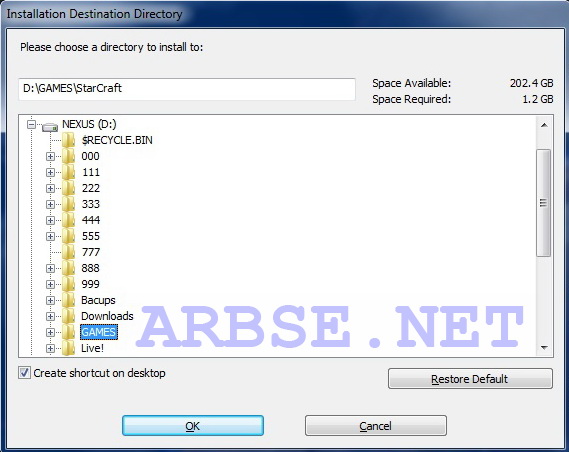Expand the 000 folder node
569x452 pixels.
point(50,156)
